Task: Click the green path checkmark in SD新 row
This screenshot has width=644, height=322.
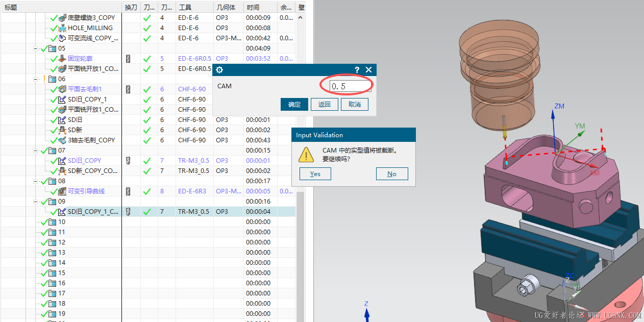Action: click(x=147, y=130)
